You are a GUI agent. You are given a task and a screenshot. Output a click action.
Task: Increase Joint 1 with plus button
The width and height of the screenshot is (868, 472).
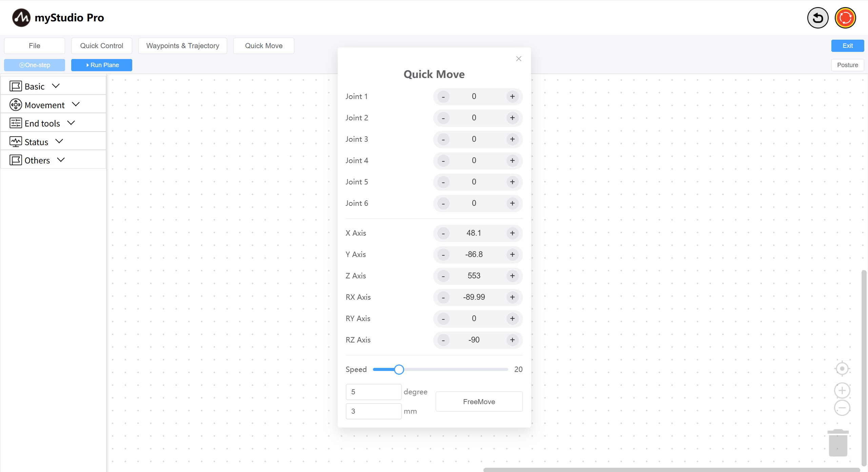click(x=512, y=97)
